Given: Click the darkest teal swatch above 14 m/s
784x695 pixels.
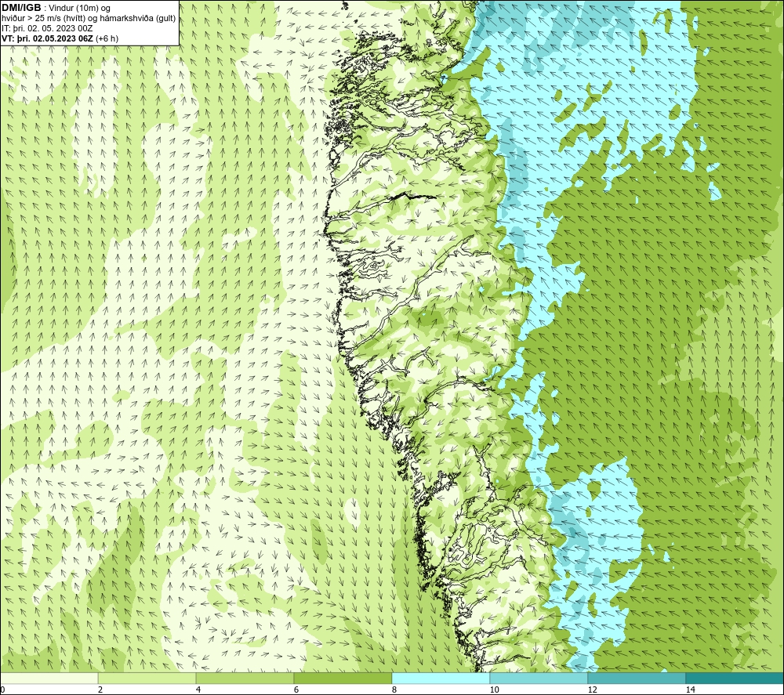Looking at the screenshot, I should point(735,678).
